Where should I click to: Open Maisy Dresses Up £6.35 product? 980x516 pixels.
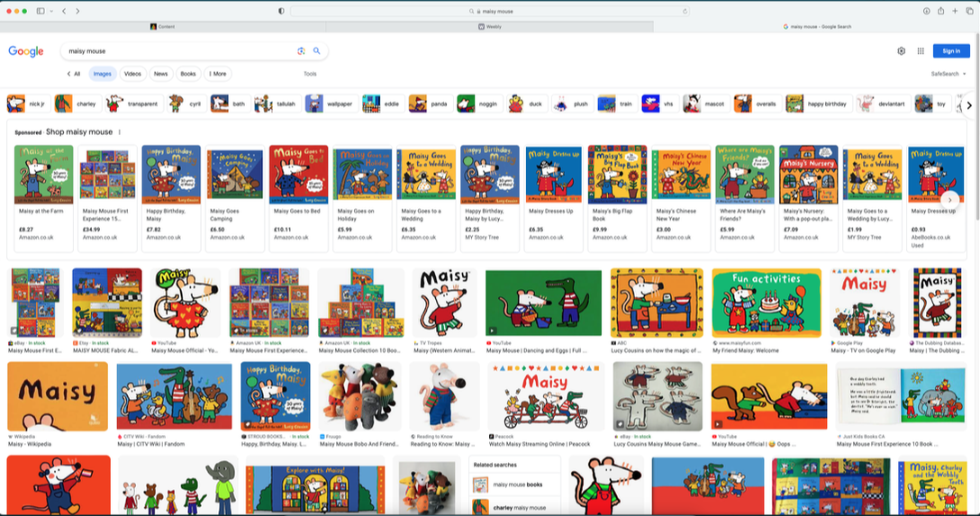point(554,198)
